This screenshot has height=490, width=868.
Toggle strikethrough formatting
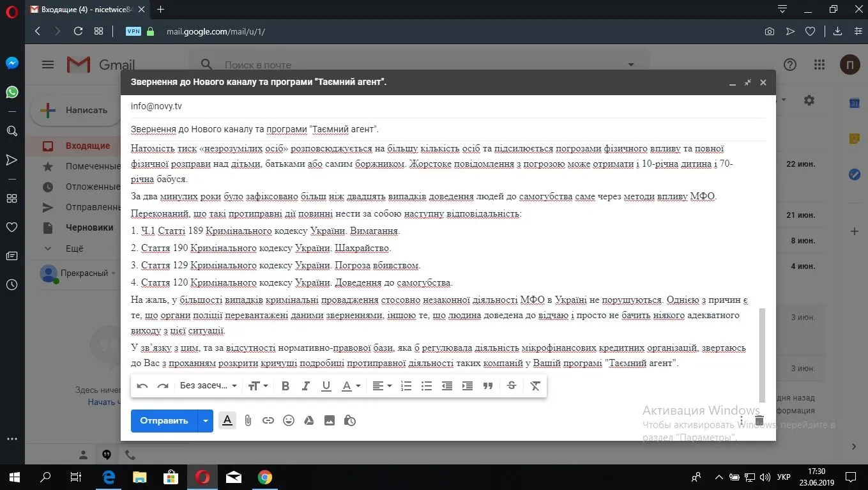(x=511, y=386)
